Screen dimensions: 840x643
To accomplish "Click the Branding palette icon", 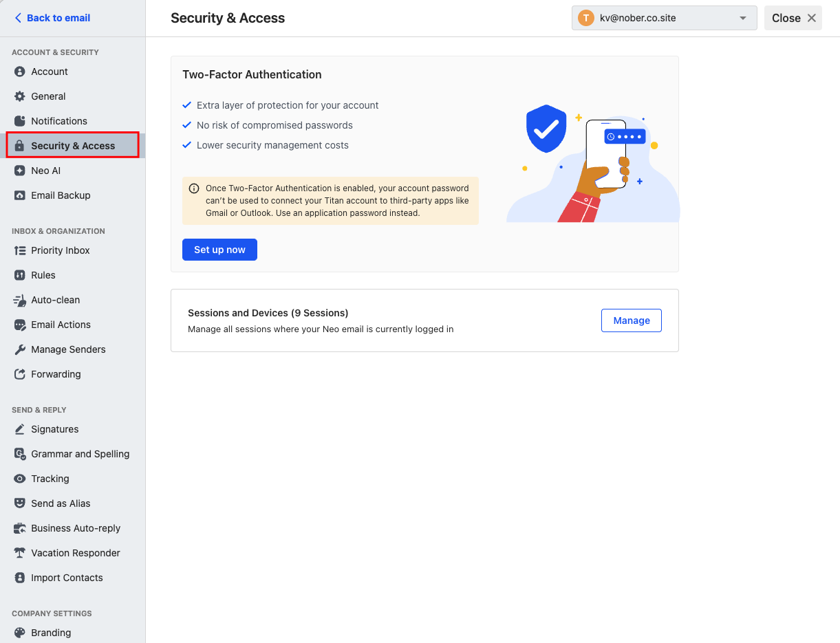I will 20,633.
